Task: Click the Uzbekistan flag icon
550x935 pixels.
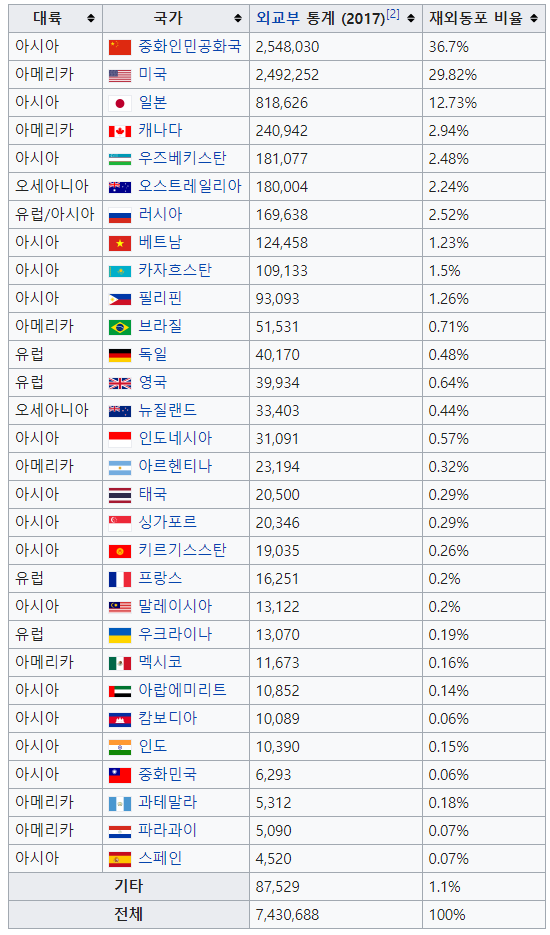Action: tap(120, 159)
